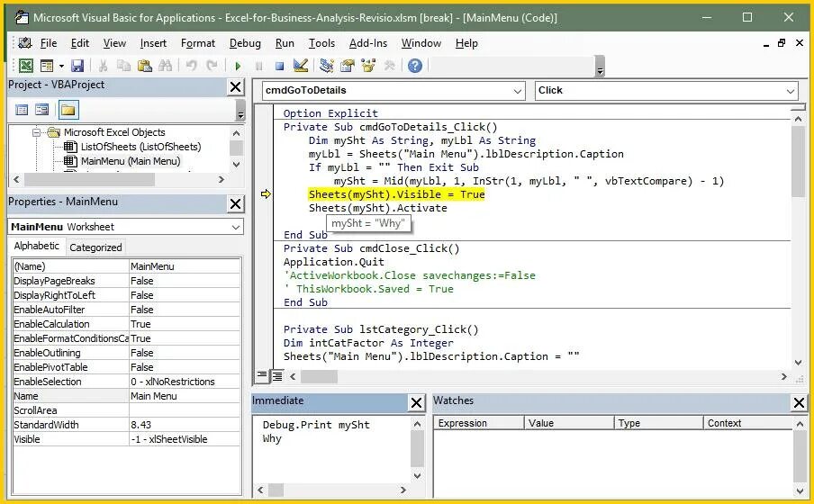The width and height of the screenshot is (814, 504).
Task: Click the Break pause icon
Action: [258, 66]
